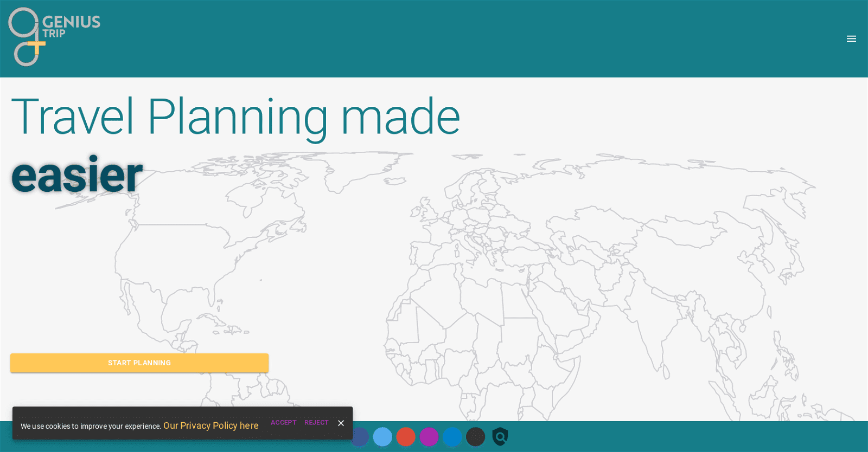Click the purple social circle icon
The width and height of the screenshot is (868, 452).
(x=429, y=437)
